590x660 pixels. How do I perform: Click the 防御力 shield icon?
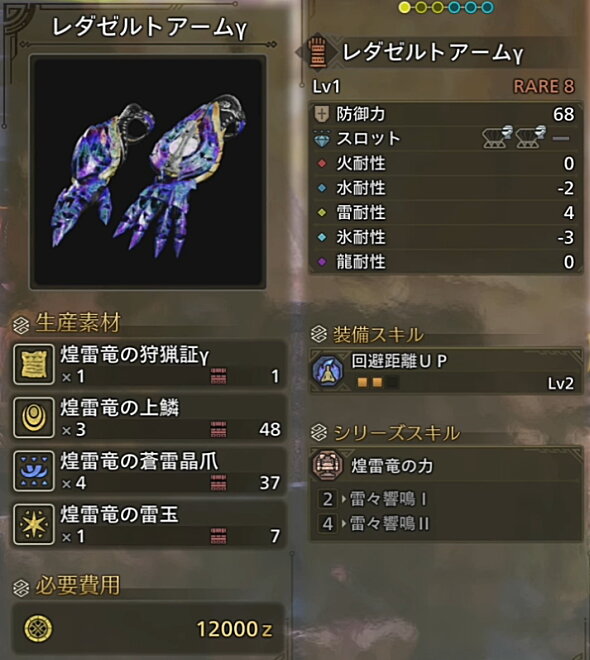(x=322, y=114)
